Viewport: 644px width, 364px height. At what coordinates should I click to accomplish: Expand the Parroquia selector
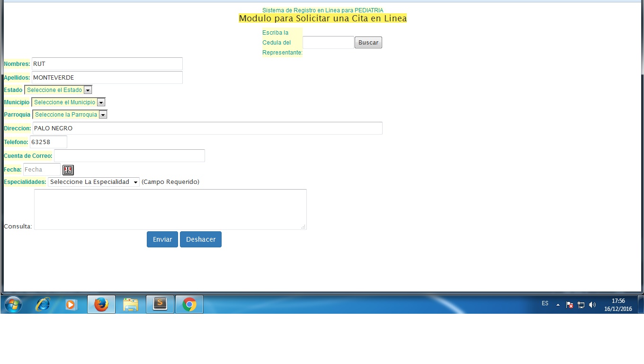(70, 115)
